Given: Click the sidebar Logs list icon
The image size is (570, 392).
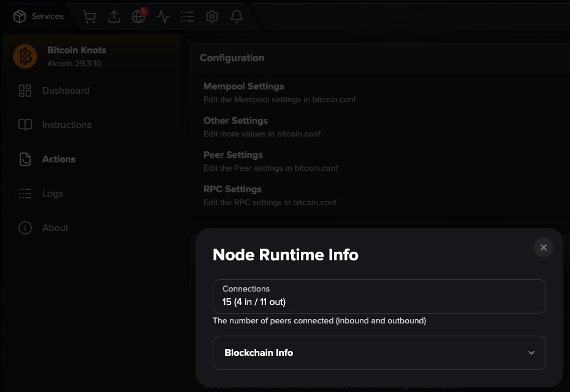Looking at the screenshot, I should (x=25, y=194).
